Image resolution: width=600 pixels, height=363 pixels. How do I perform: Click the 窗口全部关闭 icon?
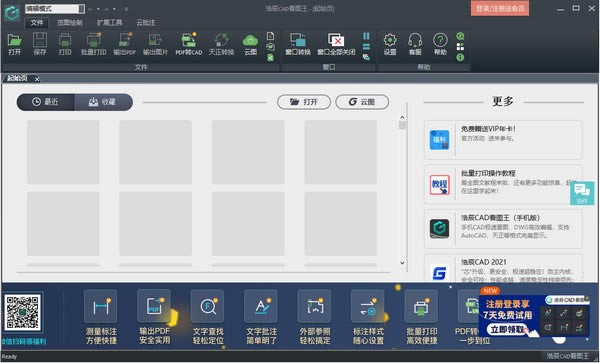(x=336, y=44)
